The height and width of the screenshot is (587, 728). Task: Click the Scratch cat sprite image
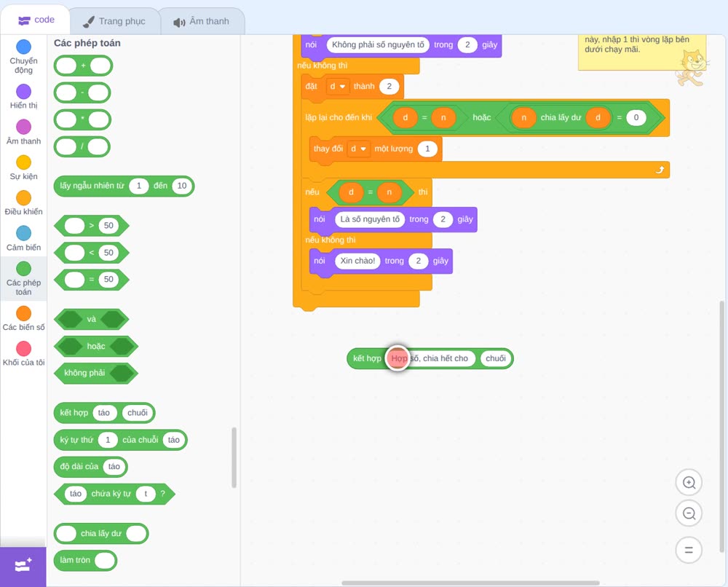coord(692,68)
